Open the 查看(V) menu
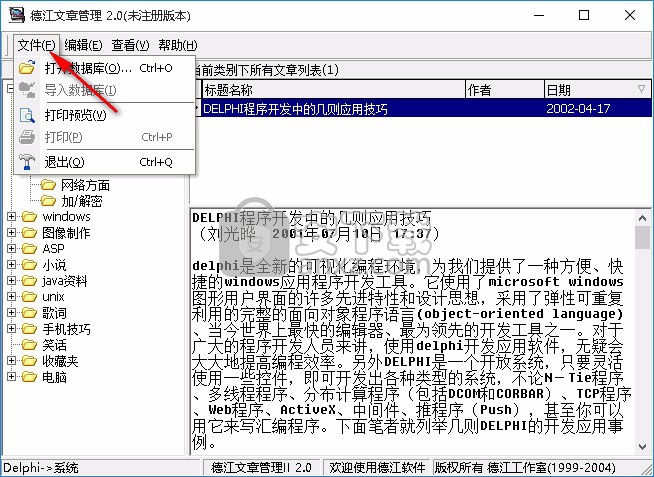Image resolution: width=654 pixels, height=477 pixels. tap(130, 45)
